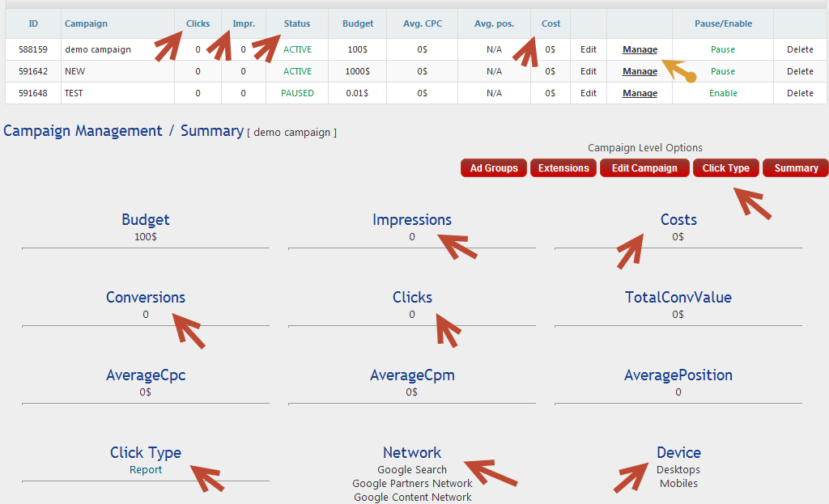Sort the table by ID column header
Screen dimensions: 829x504
click(x=33, y=23)
